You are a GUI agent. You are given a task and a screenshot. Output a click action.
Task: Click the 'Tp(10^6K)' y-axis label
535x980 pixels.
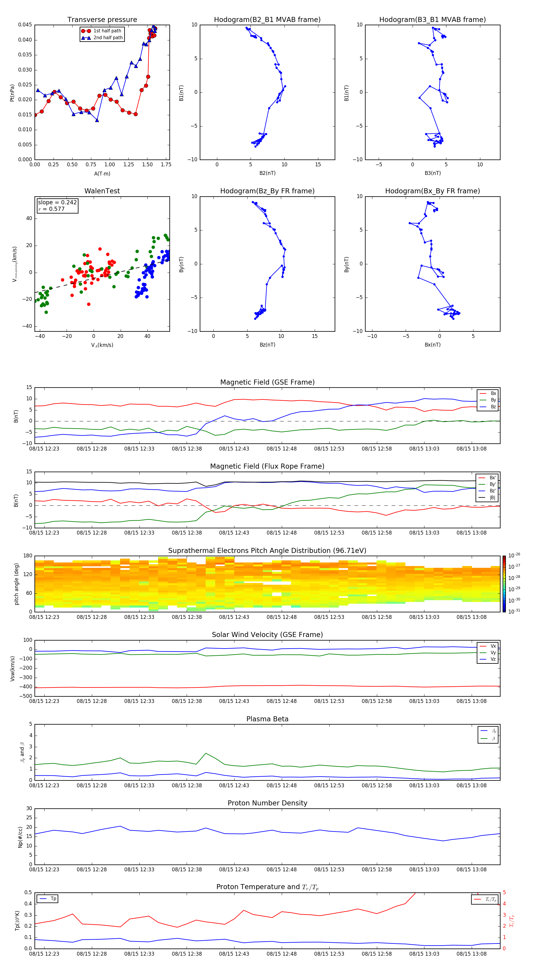[x=17, y=921]
